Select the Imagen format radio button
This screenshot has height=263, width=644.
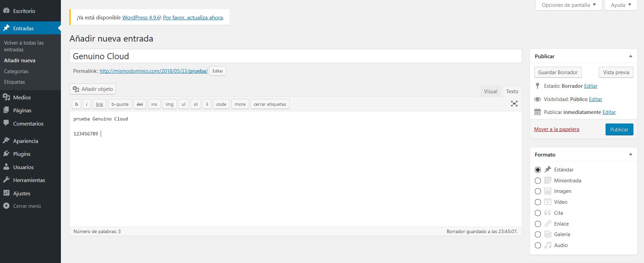click(x=538, y=191)
